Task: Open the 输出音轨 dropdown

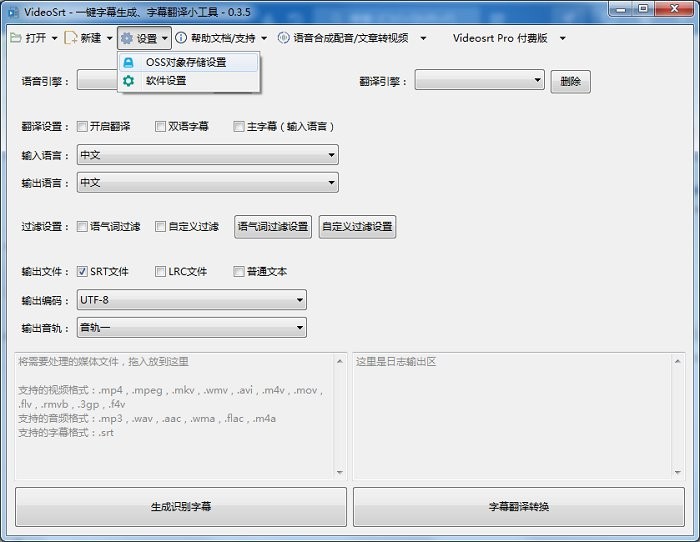Action: (191, 327)
